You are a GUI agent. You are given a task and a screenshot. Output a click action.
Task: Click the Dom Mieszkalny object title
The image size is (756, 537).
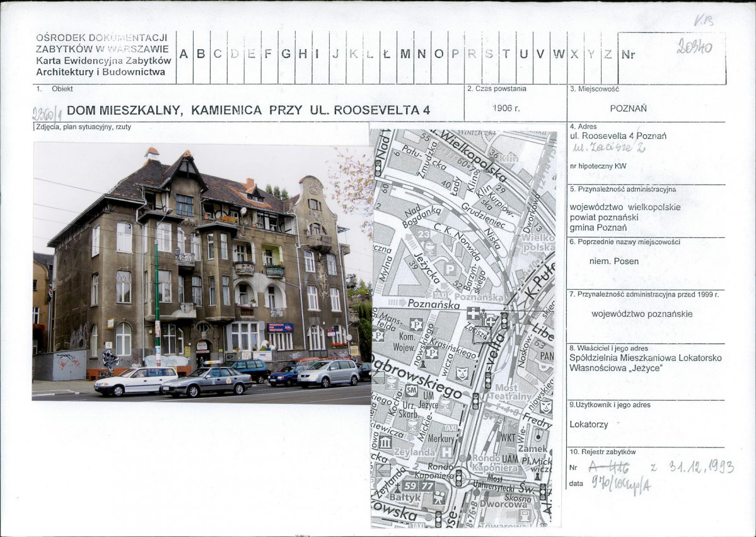click(x=248, y=110)
